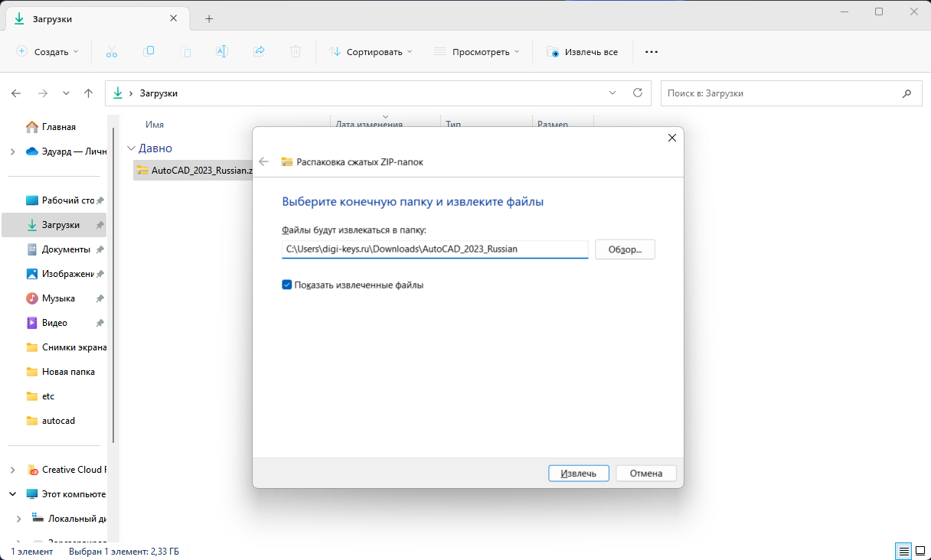
Task: Click the Cut scissors icon in toolbar
Action: pos(112,51)
